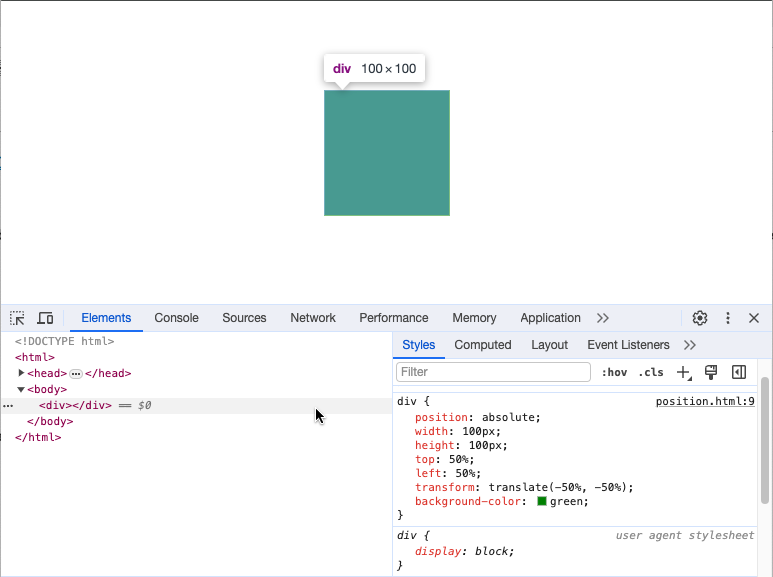
Task: Click the styles Filter input field
Action: (493, 372)
